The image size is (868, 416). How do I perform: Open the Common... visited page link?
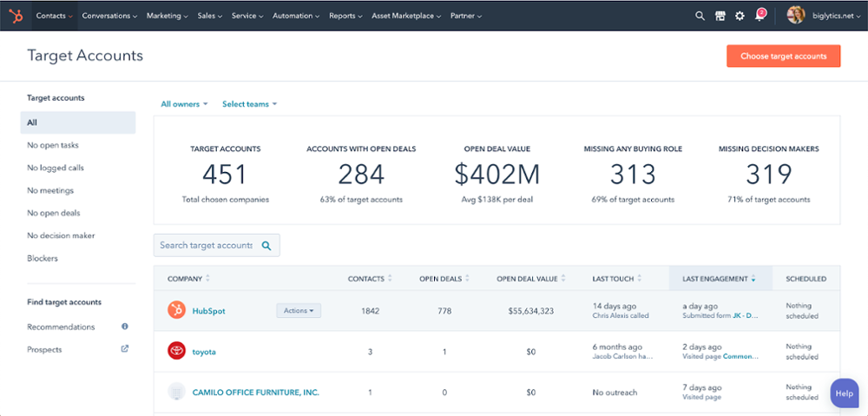pos(740,357)
